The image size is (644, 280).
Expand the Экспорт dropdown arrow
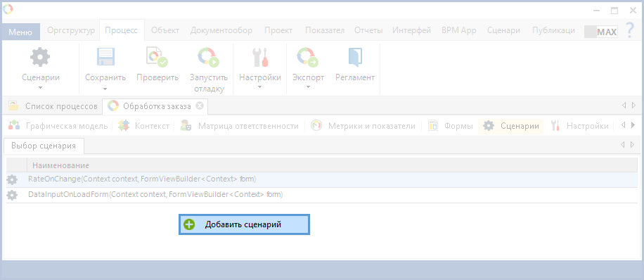(x=308, y=87)
